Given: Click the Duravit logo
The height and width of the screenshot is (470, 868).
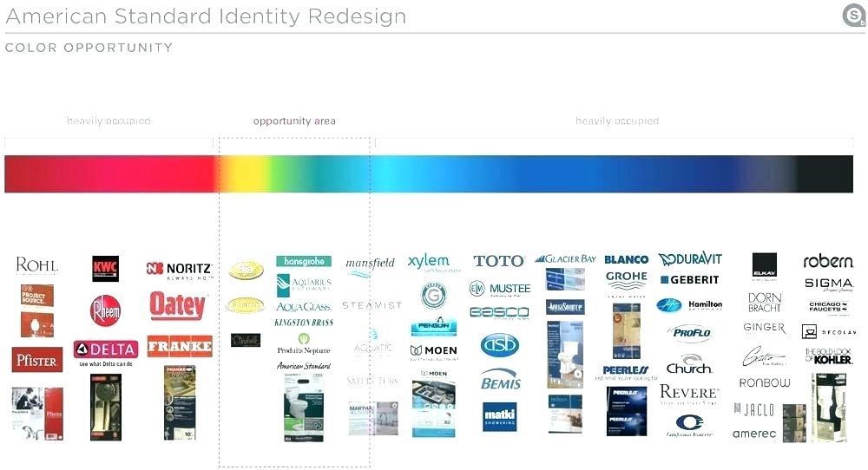Looking at the screenshot, I should point(690,258).
